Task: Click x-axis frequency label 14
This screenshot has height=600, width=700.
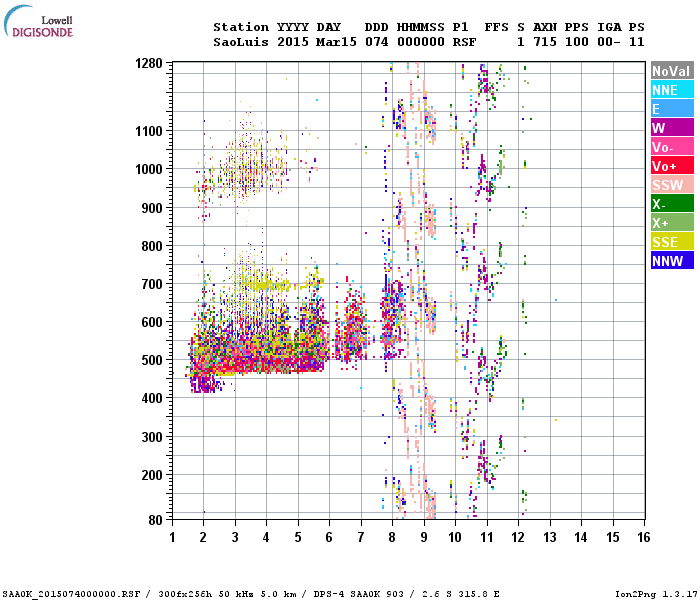Action: point(581,537)
